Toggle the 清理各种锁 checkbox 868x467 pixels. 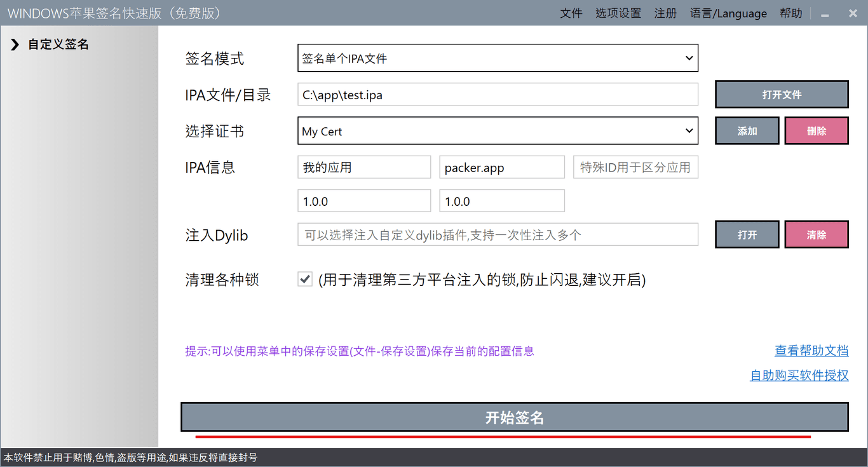click(x=305, y=280)
